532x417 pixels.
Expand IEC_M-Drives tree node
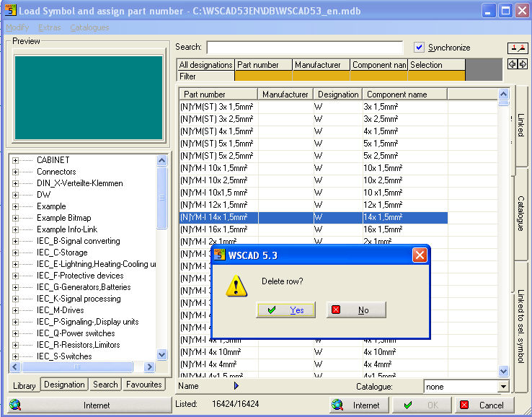pyautogui.click(x=15, y=310)
